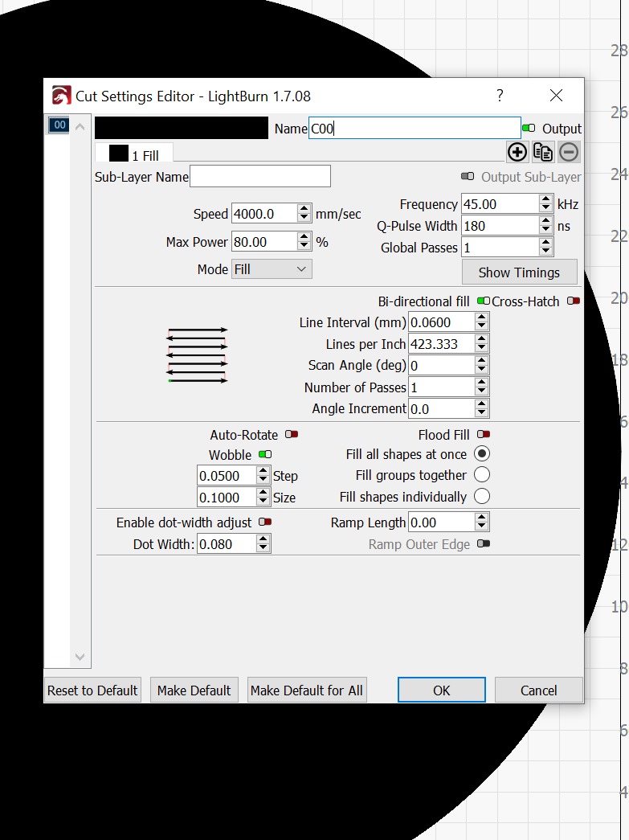Click Make Default for All button

[x=307, y=690]
